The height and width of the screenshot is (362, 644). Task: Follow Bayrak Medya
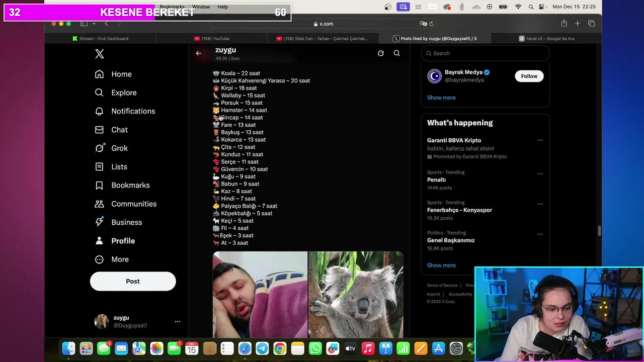(529, 76)
